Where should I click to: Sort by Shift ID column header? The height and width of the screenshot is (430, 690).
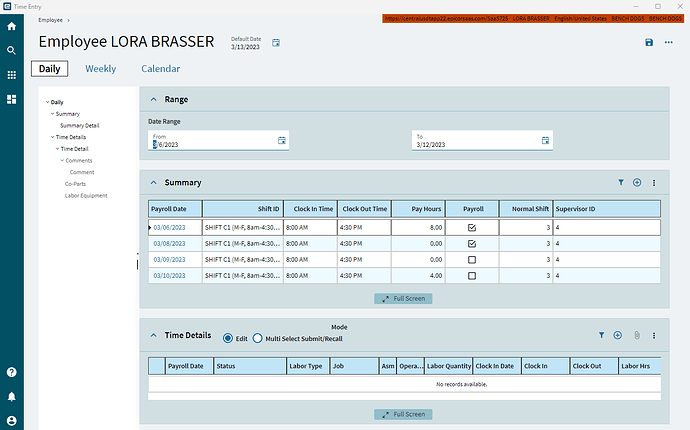243,209
